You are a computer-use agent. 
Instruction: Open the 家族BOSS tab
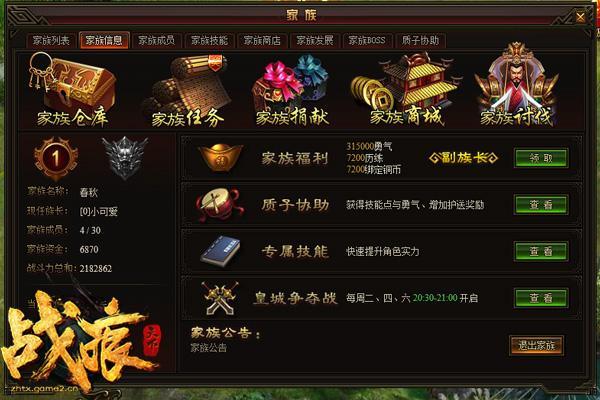tap(367, 40)
